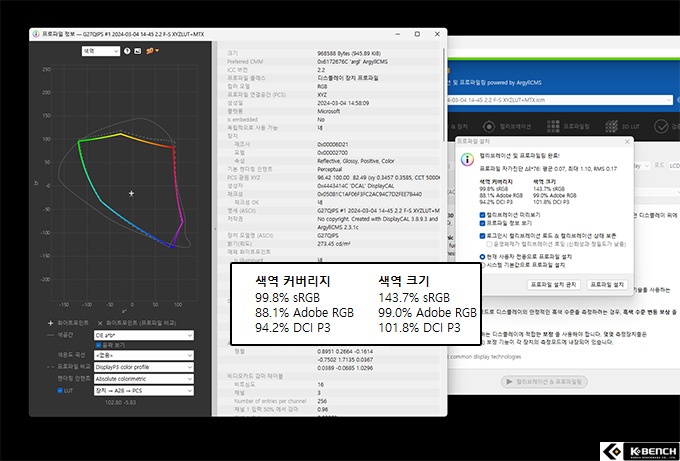Viewport: 680px width, 461px height.
Task: Click the 프로파일 설치 금지 button
Action: coord(553,284)
